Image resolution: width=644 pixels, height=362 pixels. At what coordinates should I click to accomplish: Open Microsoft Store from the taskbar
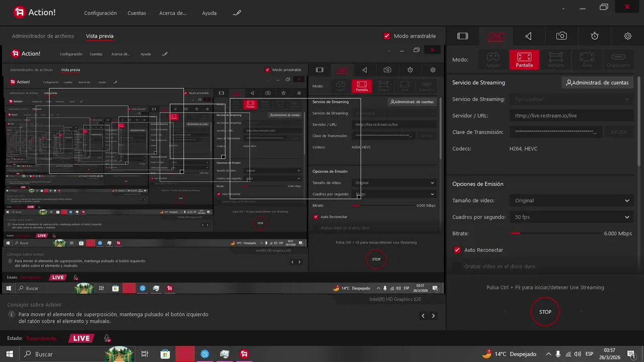click(x=165, y=354)
